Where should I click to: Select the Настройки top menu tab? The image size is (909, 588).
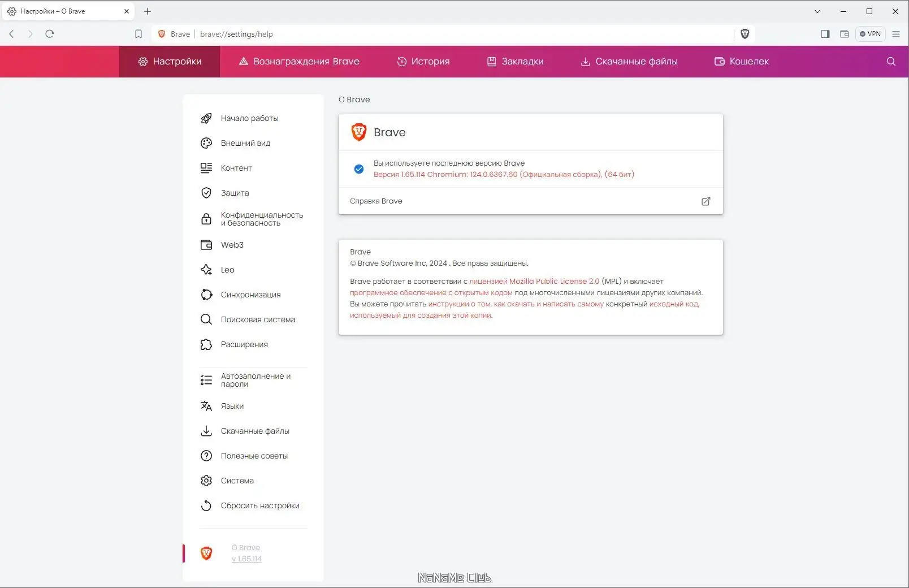(x=170, y=62)
